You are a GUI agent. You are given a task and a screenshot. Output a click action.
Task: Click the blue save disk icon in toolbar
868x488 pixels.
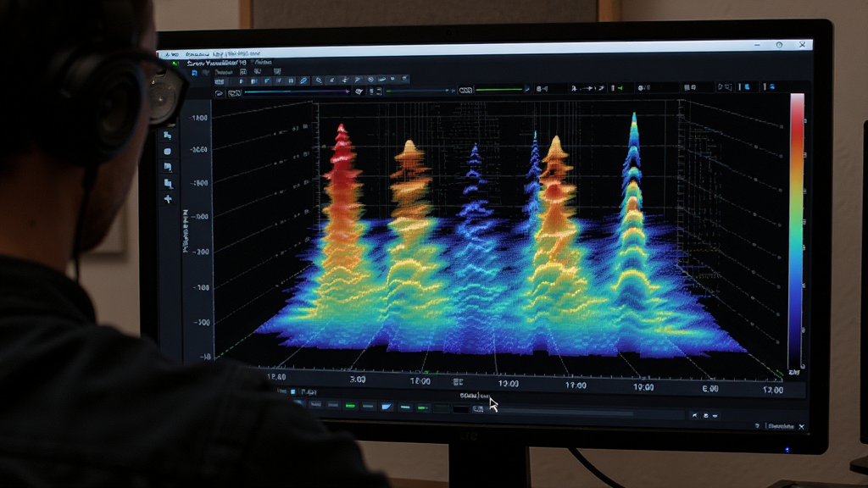pyautogui.click(x=195, y=73)
